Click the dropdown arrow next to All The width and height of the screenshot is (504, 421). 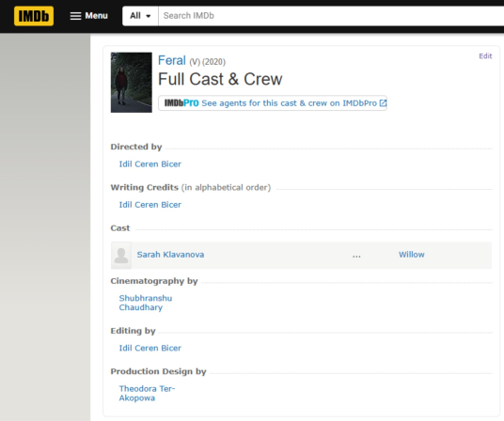[x=149, y=16]
